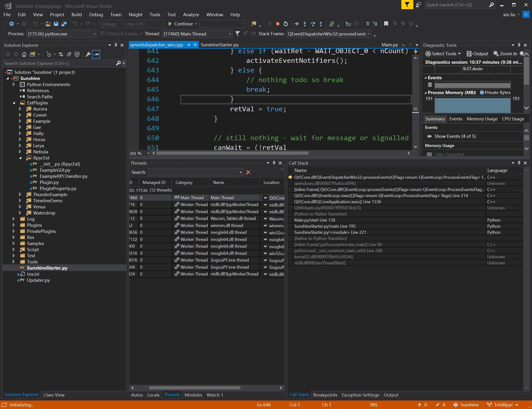Image resolution: width=532 pixels, height=409 pixels.
Task: Toggle Preview Selected Items button in Solution Explorer
Action: coord(96,54)
